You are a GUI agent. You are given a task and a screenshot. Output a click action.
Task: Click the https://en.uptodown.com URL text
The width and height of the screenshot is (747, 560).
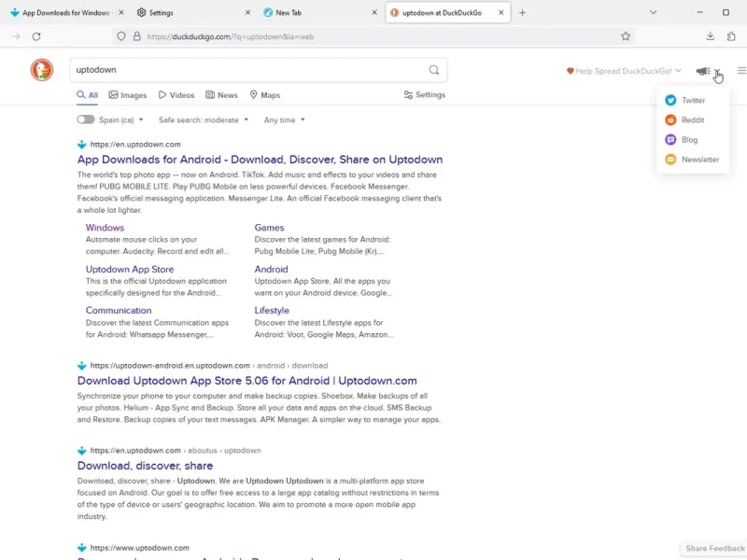(x=135, y=145)
